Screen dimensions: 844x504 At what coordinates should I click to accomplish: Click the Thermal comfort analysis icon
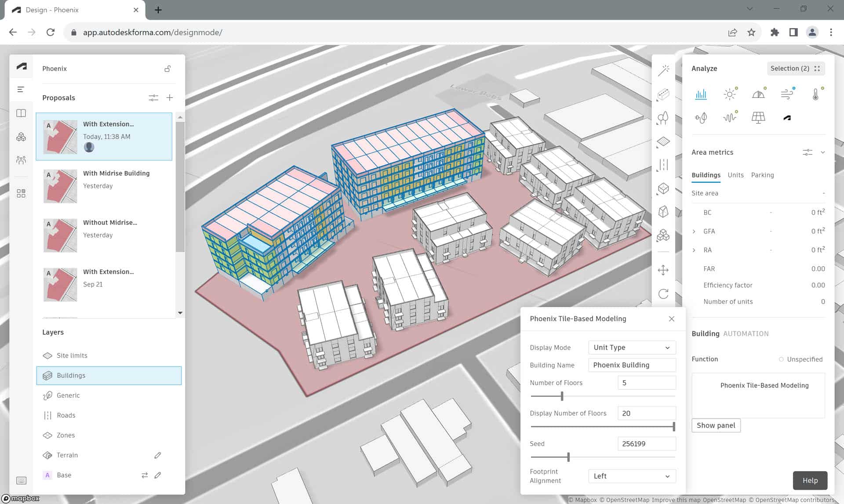click(817, 94)
